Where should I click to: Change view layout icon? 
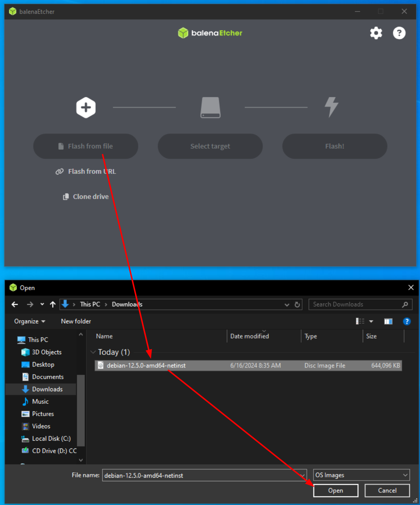[360, 321]
